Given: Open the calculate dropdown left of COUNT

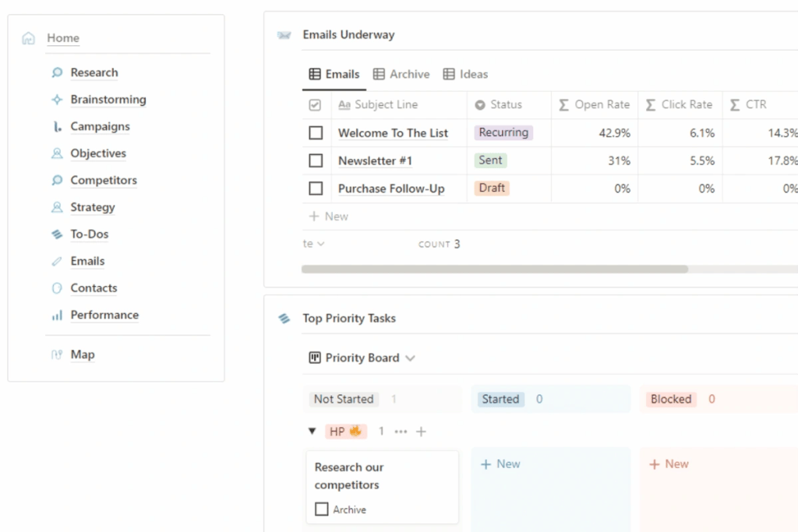Looking at the screenshot, I should coord(313,244).
